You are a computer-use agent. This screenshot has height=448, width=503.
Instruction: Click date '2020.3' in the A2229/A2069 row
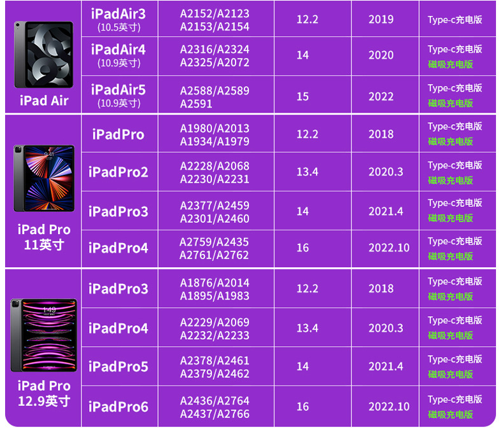[x=386, y=328]
